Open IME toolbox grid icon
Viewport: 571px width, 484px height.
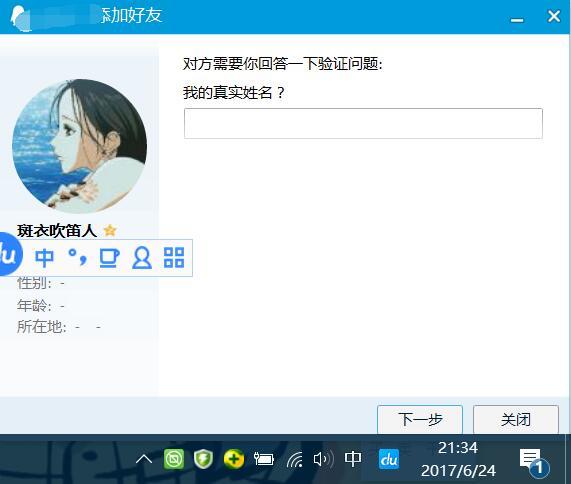point(174,257)
